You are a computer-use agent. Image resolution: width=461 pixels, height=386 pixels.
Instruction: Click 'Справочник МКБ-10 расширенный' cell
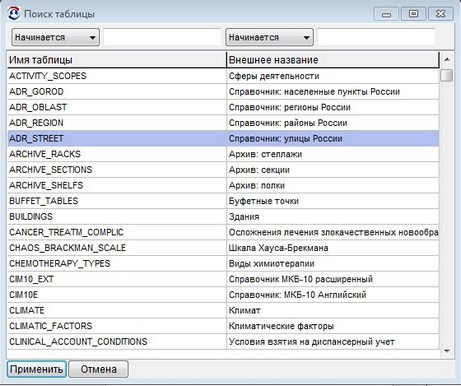(333, 279)
